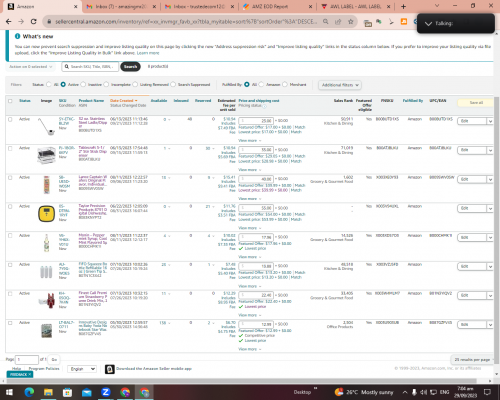Switch to the AWL LABEL tab
This screenshot has width=500, height=400.
pyautogui.click(x=356, y=6)
